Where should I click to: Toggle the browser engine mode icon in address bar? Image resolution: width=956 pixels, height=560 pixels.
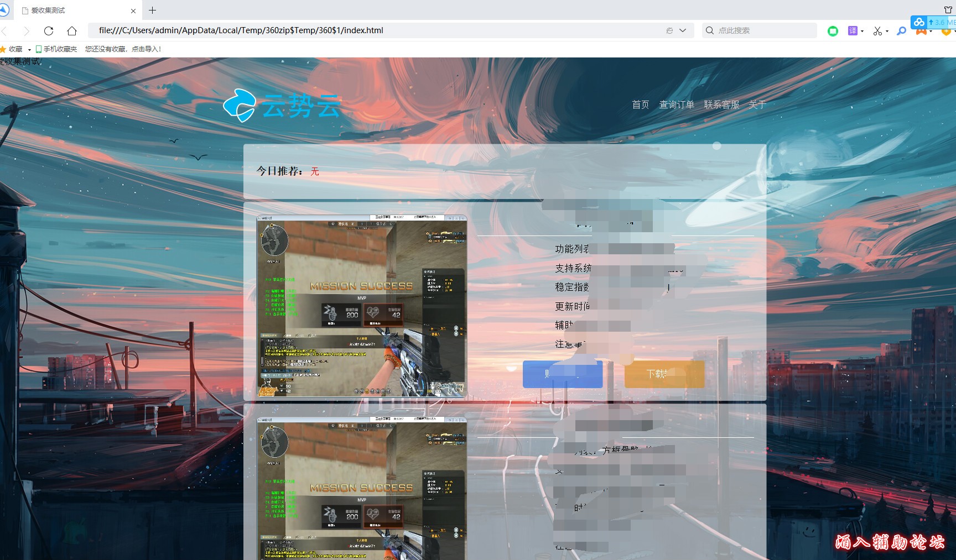click(x=669, y=30)
